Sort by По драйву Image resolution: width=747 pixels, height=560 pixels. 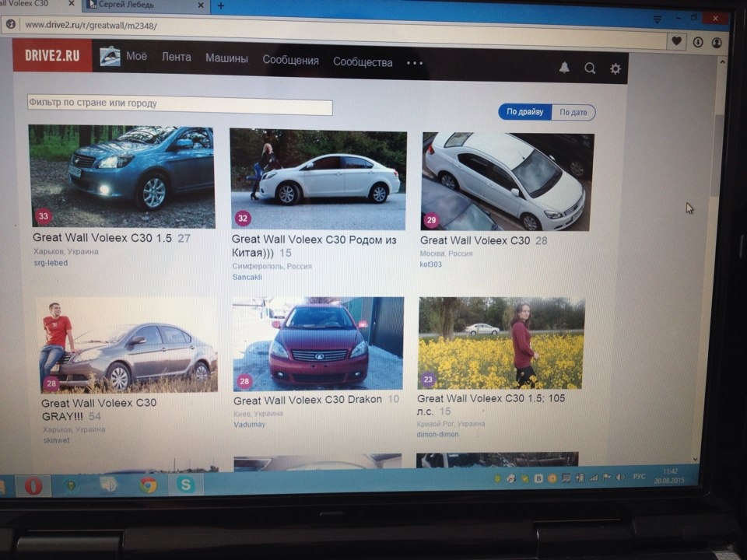(524, 111)
